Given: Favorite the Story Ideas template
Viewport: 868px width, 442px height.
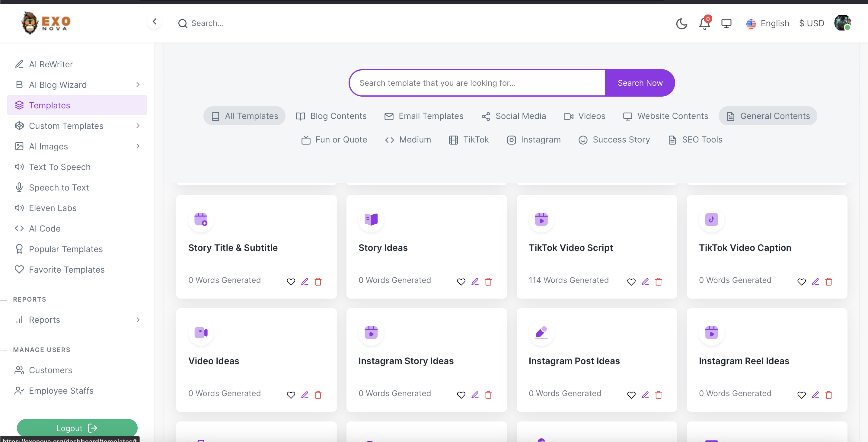Looking at the screenshot, I should coord(461,281).
